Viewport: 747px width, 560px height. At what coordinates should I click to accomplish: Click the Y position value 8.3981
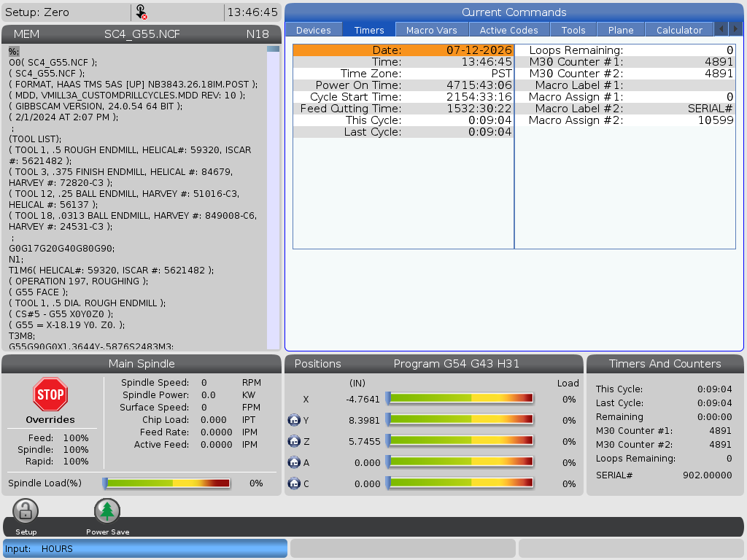[364, 421]
